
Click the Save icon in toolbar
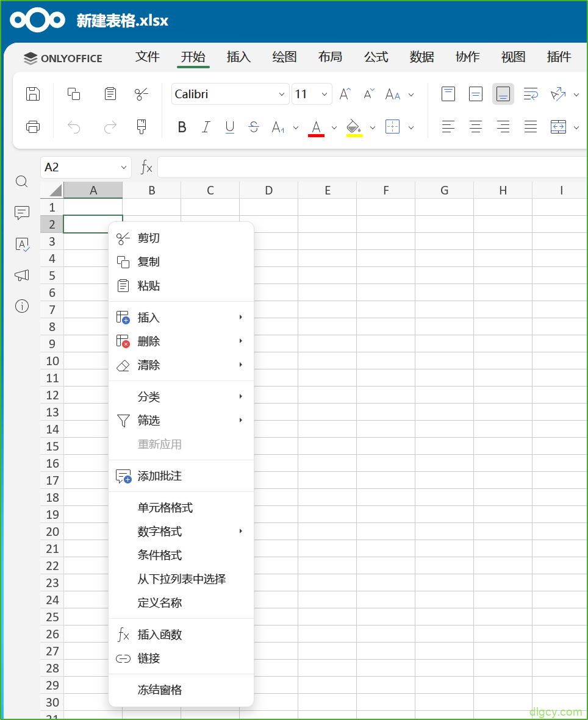(32, 94)
